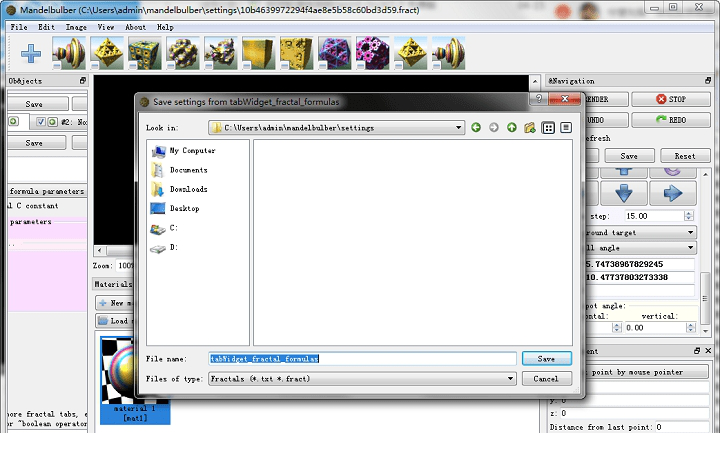Select Documents in the dialog sidebar

coord(188,170)
